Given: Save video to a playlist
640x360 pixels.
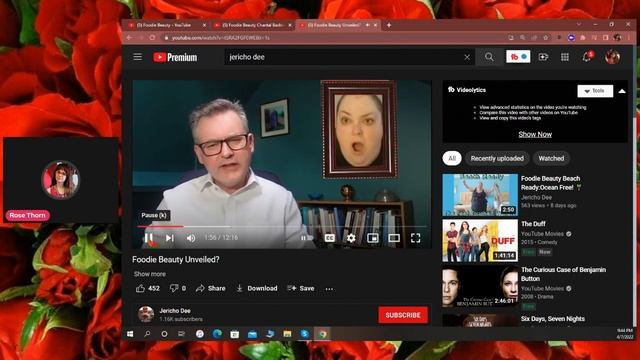Looking at the screenshot, I should pyautogui.click(x=301, y=288).
